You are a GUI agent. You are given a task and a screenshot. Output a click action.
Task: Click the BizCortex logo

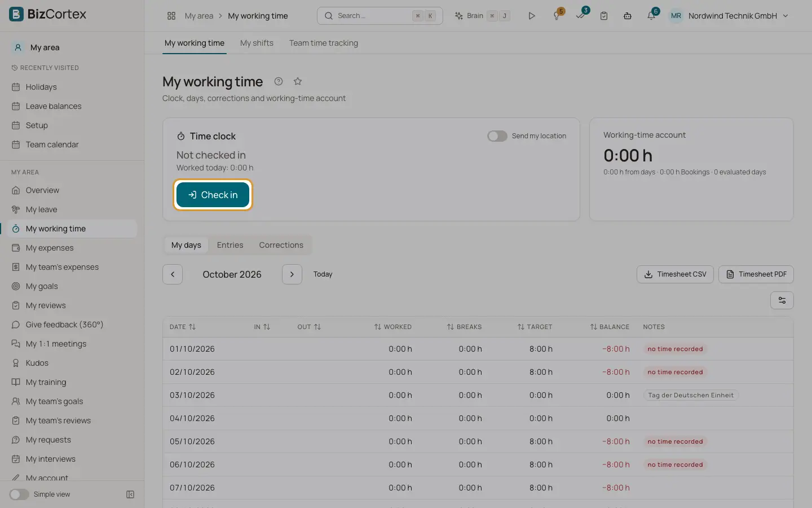[x=48, y=14]
